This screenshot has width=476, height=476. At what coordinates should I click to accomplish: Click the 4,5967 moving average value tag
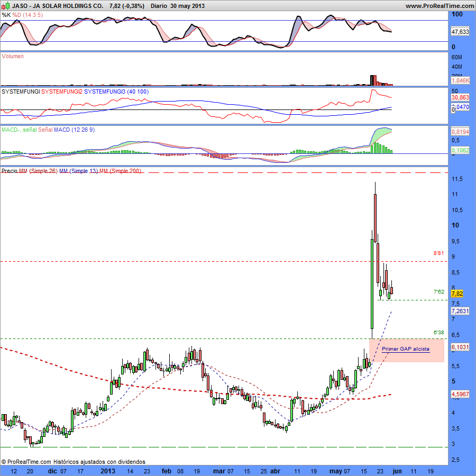pyautogui.click(x=460, y=394)
